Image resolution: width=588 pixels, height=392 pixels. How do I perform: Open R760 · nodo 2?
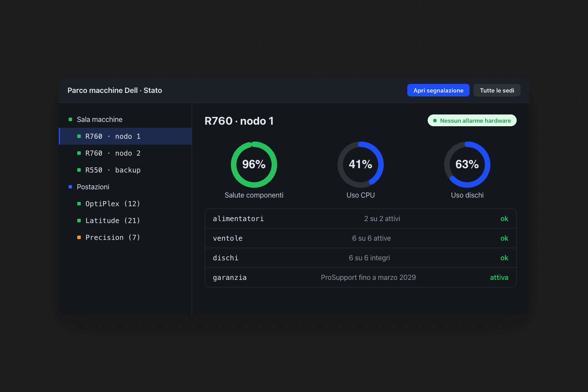(x=125, y=153)
